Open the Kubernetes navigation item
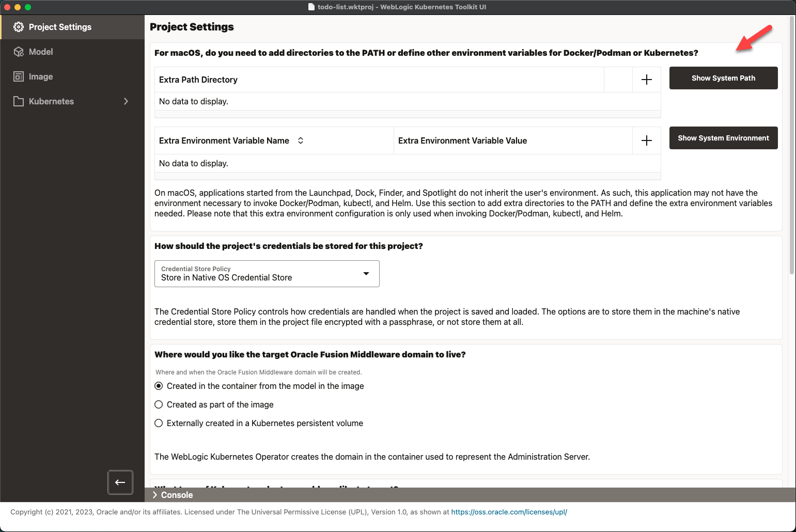796x532 pixels. [x=72, y=101]
